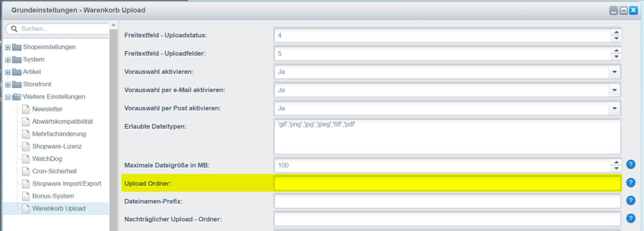Open Vorauswahl aktivieren dropdown
644x231 pixels.
614,72
